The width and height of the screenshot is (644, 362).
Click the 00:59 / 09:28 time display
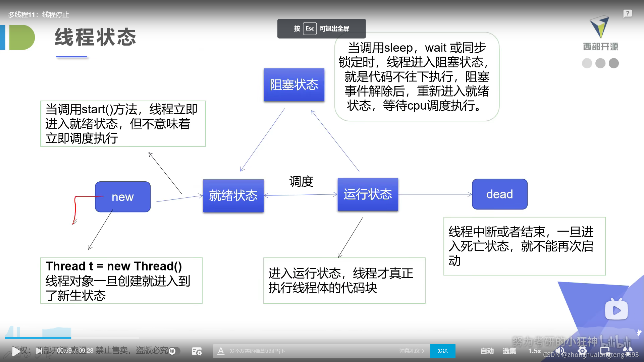(75, 351)
